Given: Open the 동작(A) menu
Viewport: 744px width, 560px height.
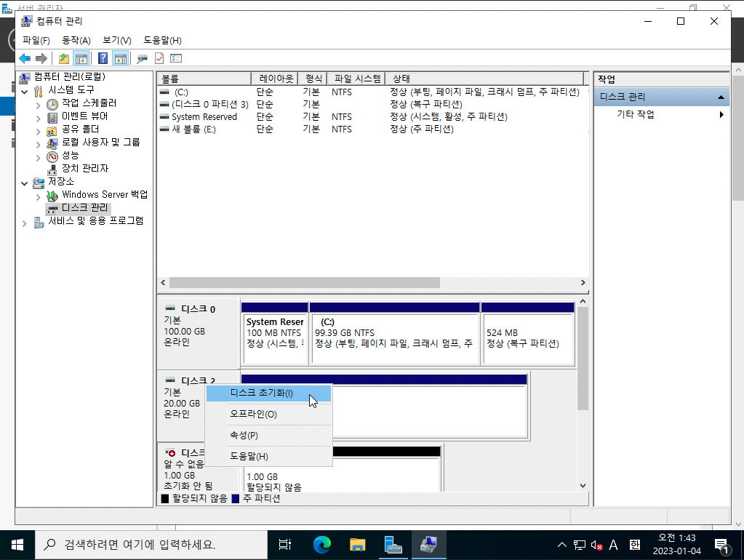Looking at the screenshot, I should [x=76, y=40].
